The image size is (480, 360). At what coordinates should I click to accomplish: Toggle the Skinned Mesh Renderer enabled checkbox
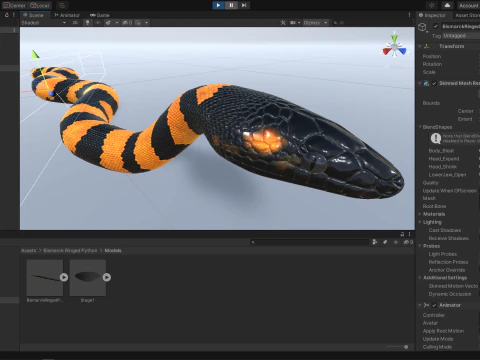tap(434, 83)
